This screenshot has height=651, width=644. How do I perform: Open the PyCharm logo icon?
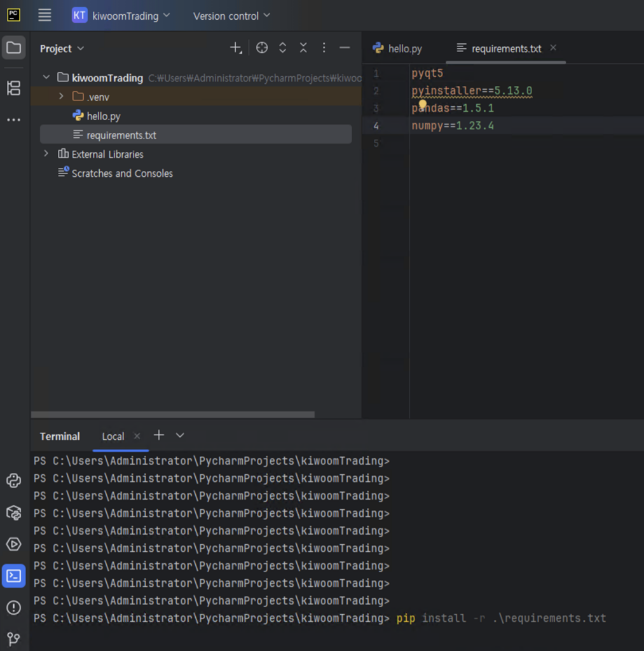[x=13, y=15]
